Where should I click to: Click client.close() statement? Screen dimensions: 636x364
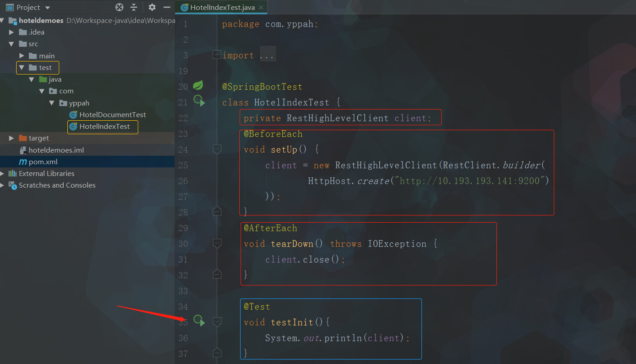[x=305, y=259]
